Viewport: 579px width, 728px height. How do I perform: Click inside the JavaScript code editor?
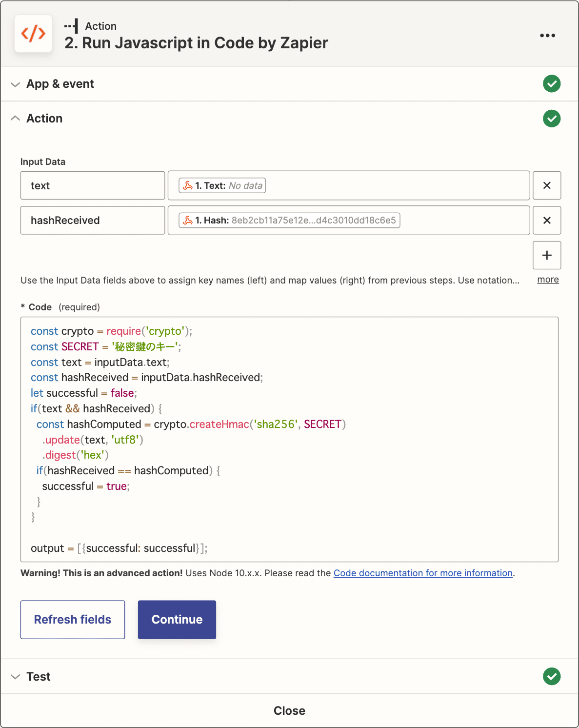289,439
